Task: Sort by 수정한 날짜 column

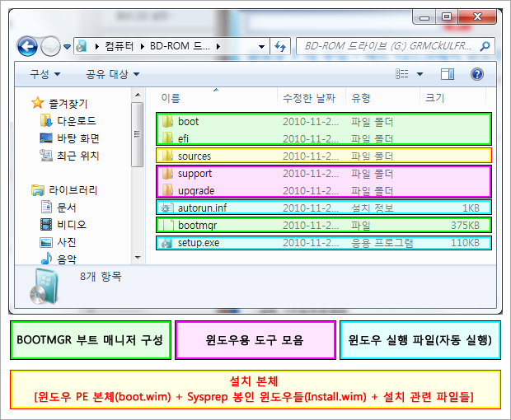Action: (309, 98)
